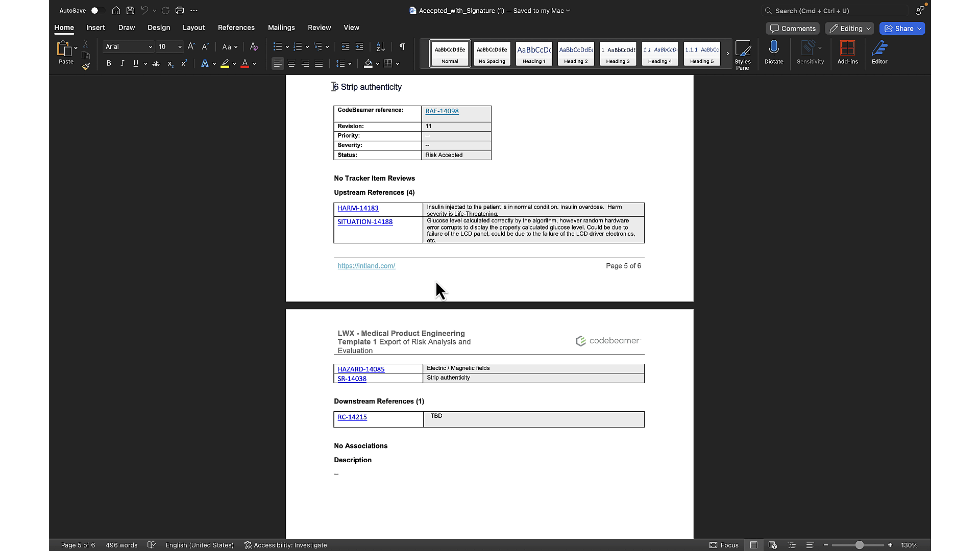
Task: Decrease indent with the outdent icon
Action: point(346,47)
